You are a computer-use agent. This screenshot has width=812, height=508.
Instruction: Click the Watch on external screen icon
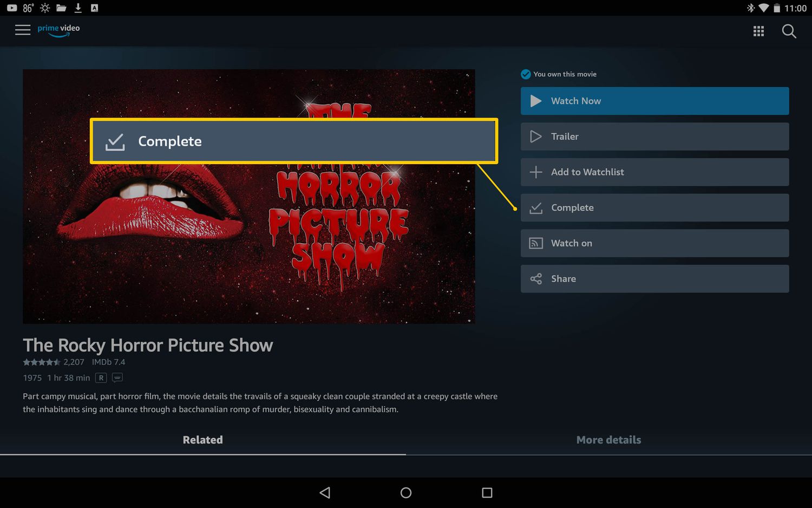pyautogui.click(x=535, y=243)
